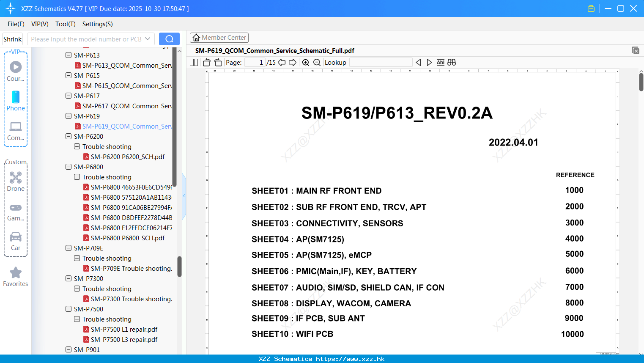Collapse the SM-P617 tree node
The height and width of the screenshot is (363, 644).
[x=69, y=96]
